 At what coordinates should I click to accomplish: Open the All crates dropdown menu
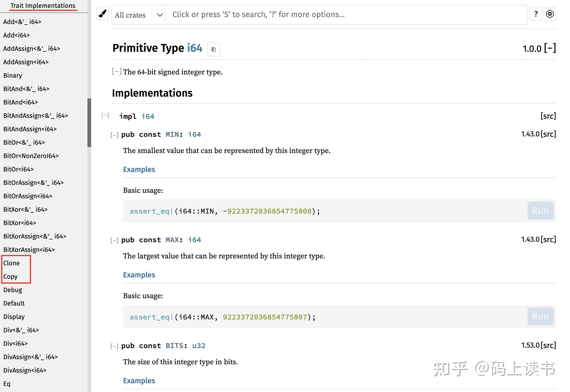pos(137,15)
